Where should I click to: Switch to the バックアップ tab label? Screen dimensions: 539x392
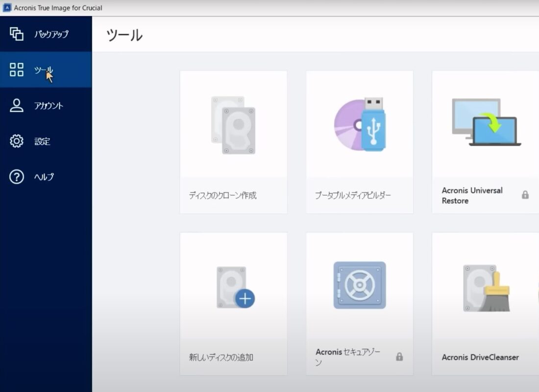51,34
